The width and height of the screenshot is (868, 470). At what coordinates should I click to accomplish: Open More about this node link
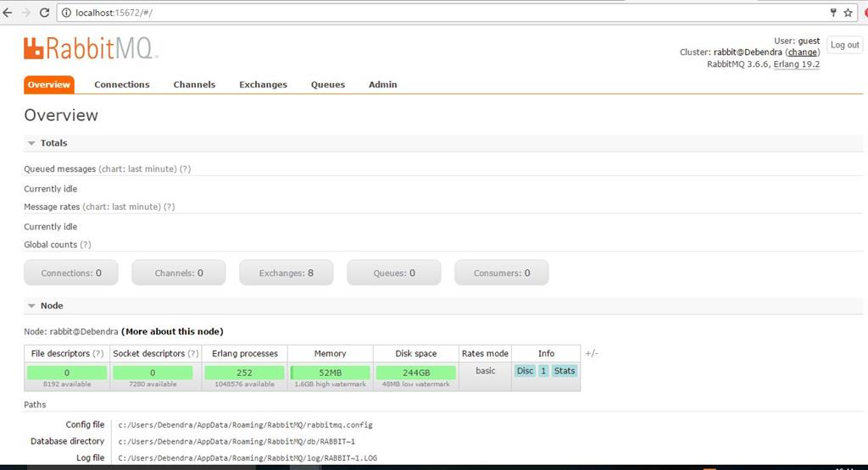click(x=172, y=331)
